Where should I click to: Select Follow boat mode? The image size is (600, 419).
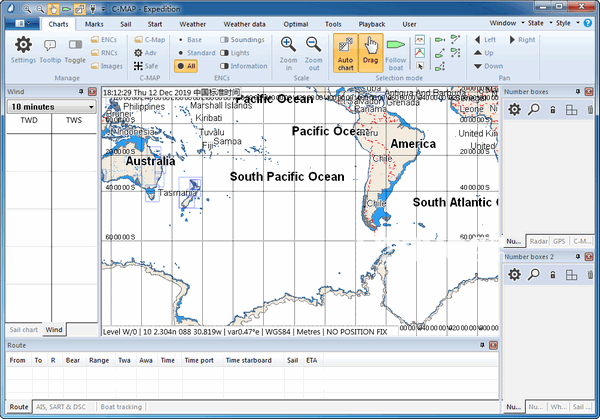pos(396,54)
